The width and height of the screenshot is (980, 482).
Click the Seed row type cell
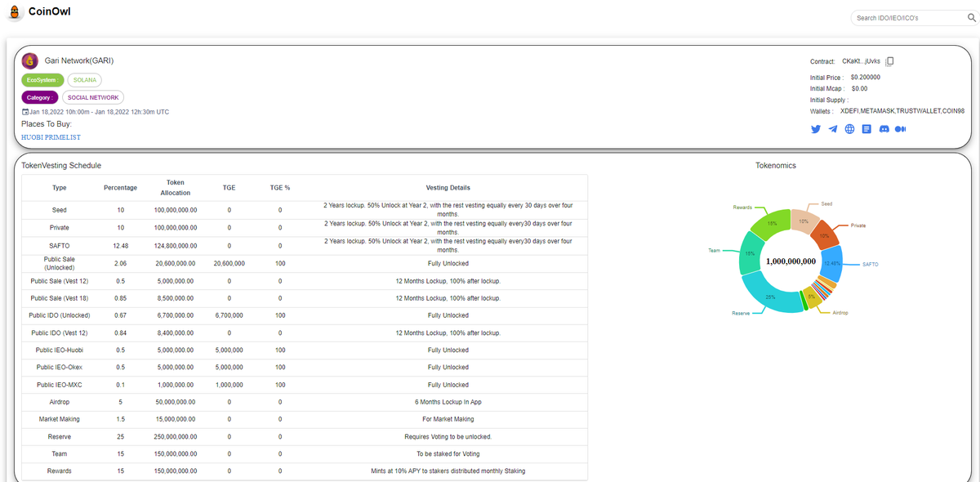click(x=59, y=210)
